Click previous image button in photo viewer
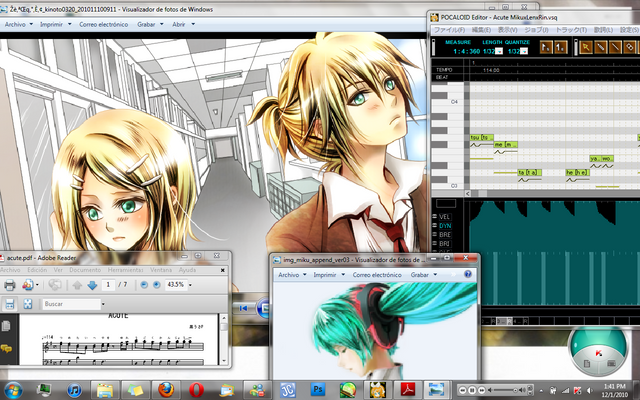Screen dimensions: 640x400 click(x=243, y=308)
